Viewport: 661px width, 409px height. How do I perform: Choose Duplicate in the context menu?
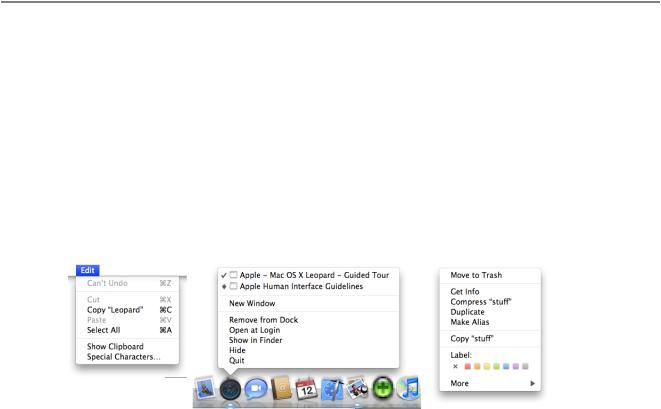[x=490, y=312]
